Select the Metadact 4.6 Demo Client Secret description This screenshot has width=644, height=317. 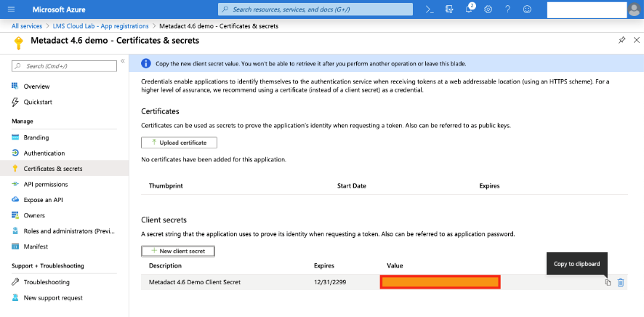(x=195, y=282)
